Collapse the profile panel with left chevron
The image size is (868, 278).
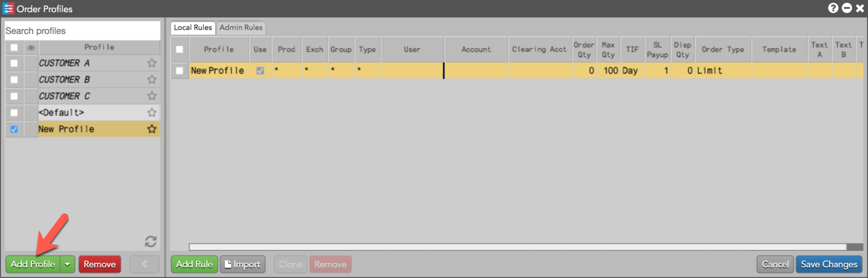click(144, 264)
